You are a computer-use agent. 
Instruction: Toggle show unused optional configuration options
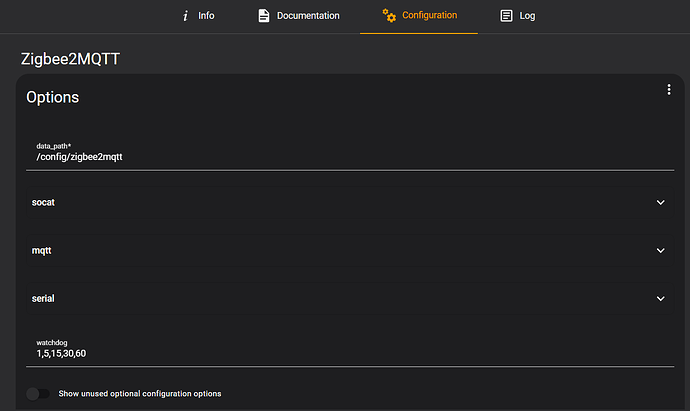38,394
